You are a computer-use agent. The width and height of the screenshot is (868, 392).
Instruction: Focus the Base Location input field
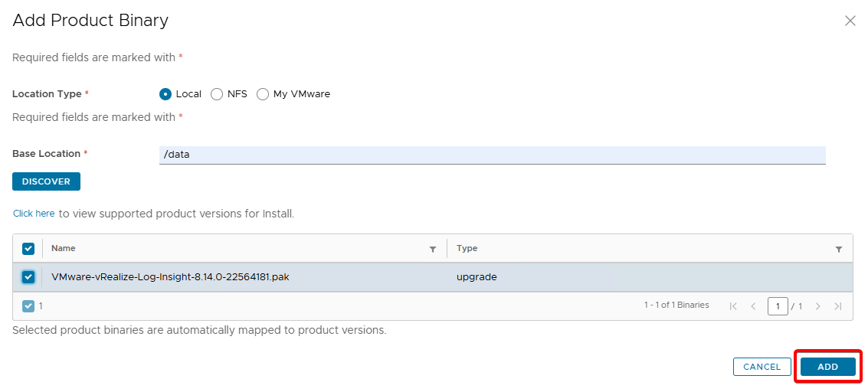point(492,155)
